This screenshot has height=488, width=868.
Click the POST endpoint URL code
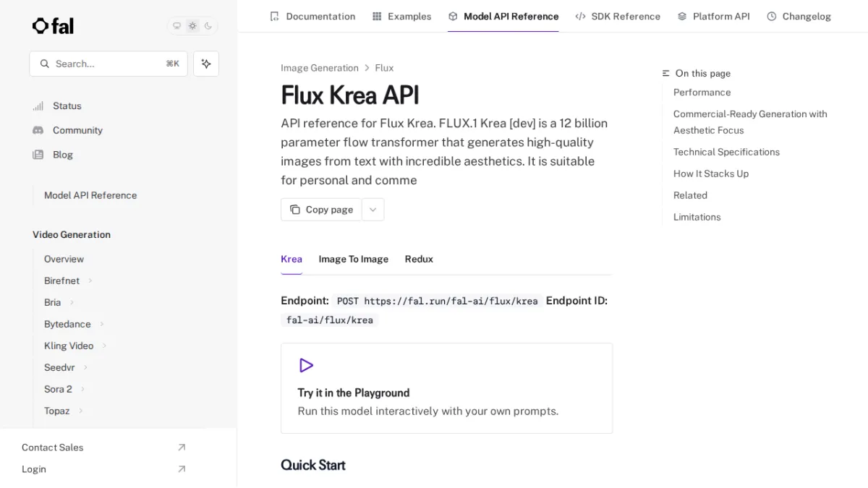(437, 301)
